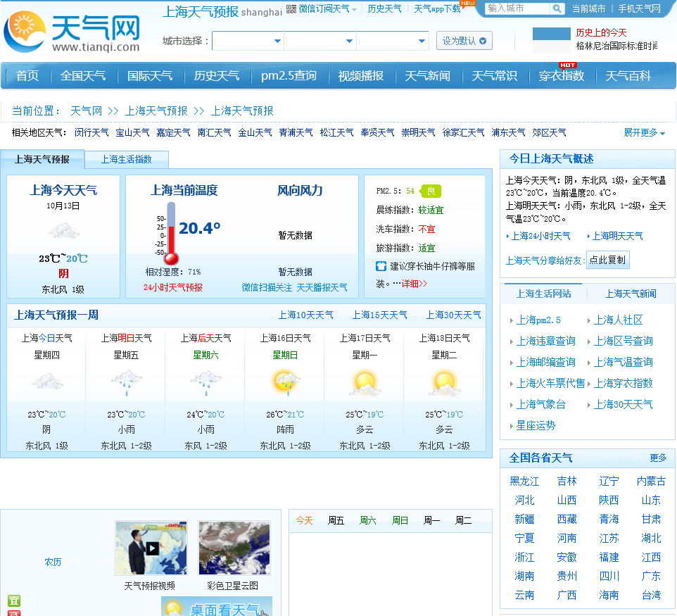Open 浙江 province weather
Image resolution: width=677 pixels, height=616 pixels.
coord(524,558)
